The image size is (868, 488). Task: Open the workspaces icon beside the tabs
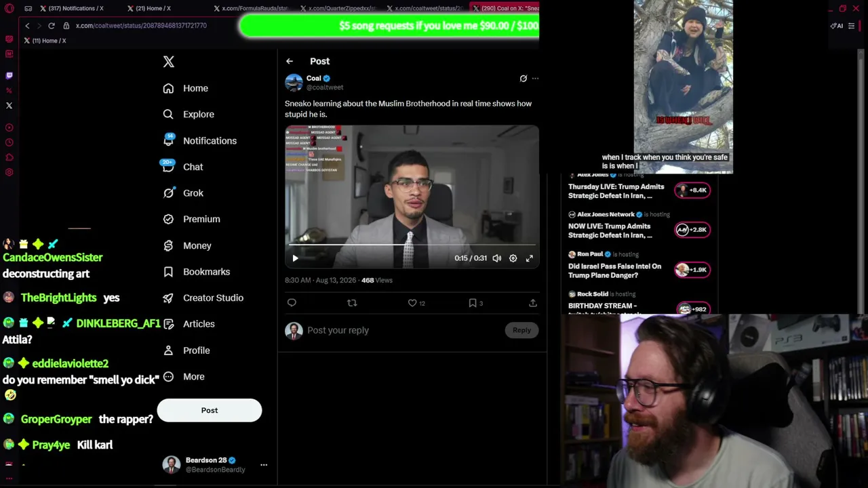click(x=28, y=9)
